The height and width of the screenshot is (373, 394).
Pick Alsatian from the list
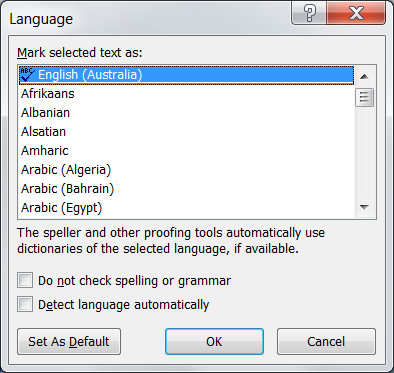[x=186, y=132]
